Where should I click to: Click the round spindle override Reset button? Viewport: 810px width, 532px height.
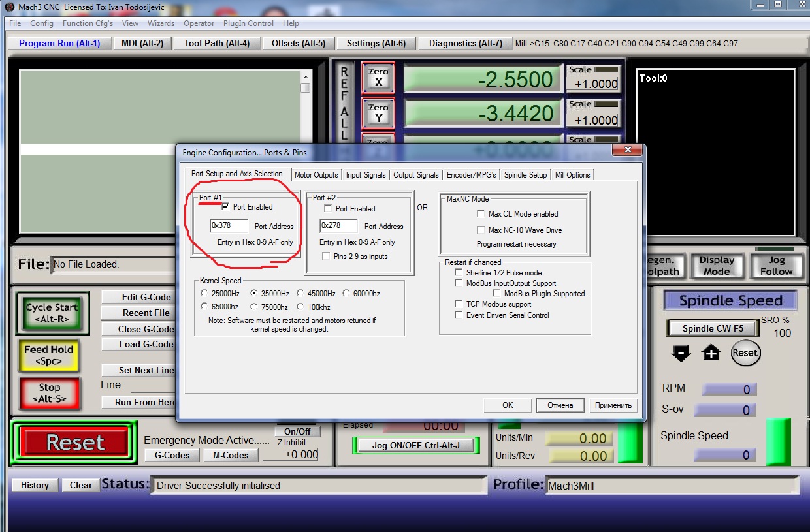[x=745, y=352]
